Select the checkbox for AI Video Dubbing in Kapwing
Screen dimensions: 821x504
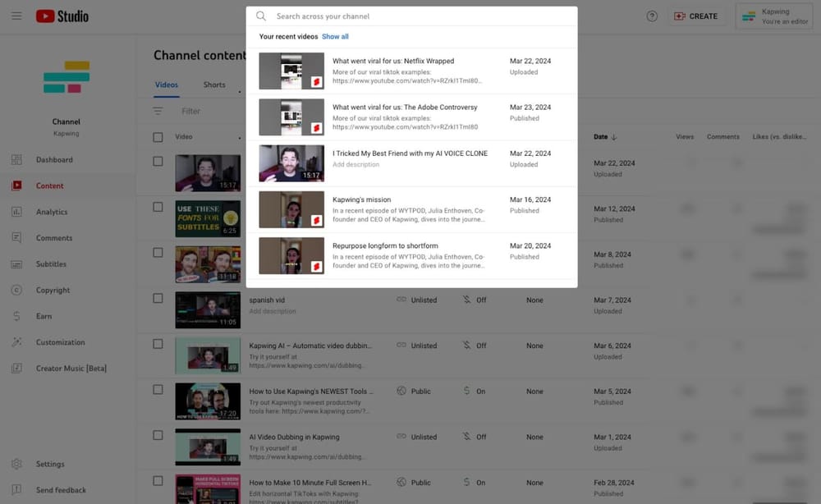(x=158, y=438)
